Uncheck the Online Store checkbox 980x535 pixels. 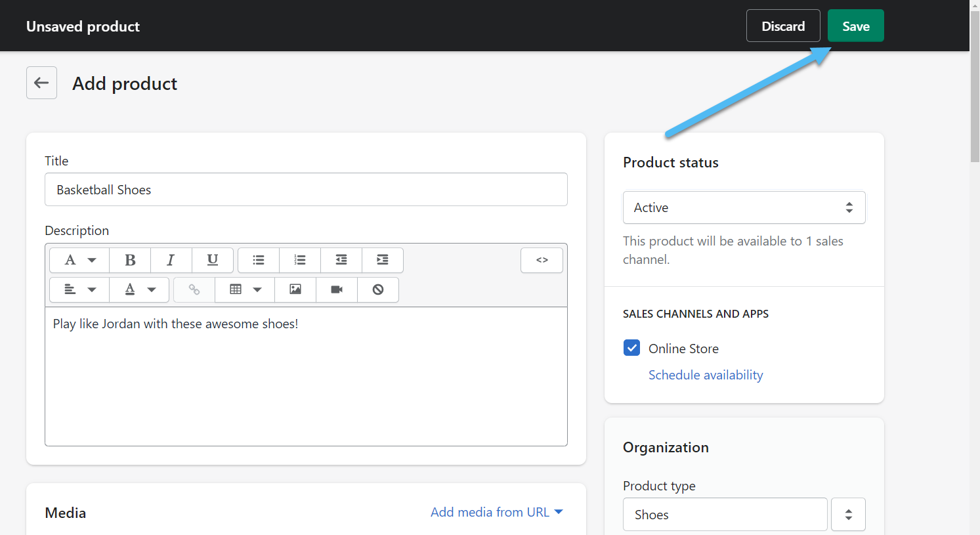631,348
